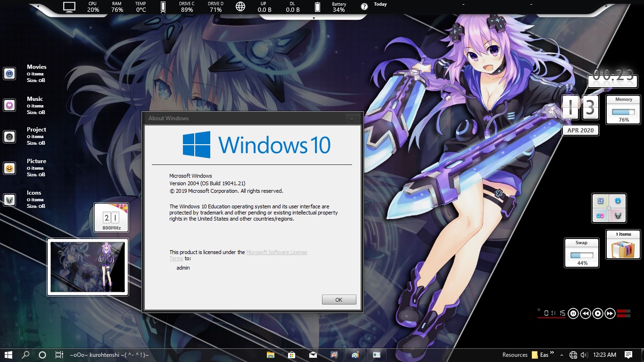This screenshot has width=644, height=362.
Task: Expand the Eas toolbar chevron on taskbar
Action: click(552, 353)
